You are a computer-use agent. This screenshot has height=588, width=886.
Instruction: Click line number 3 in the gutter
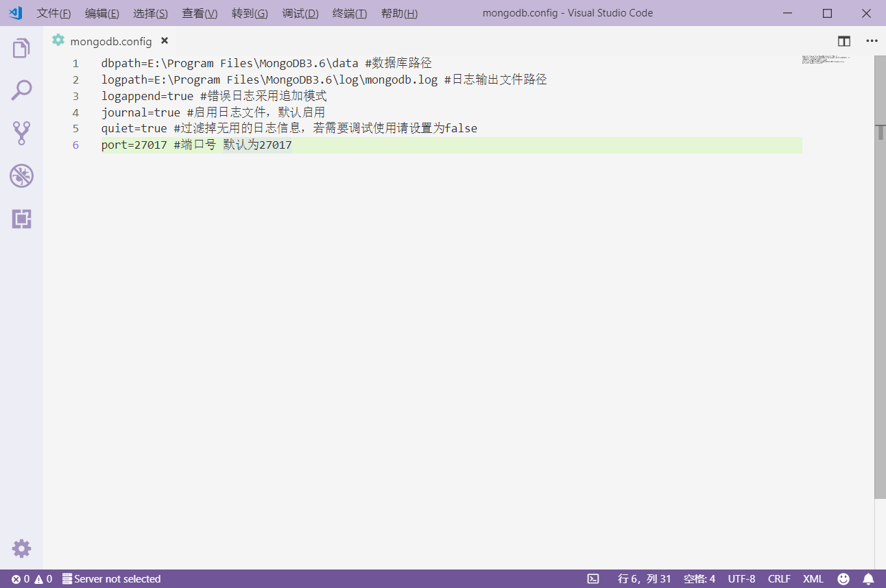coord(75,96)
